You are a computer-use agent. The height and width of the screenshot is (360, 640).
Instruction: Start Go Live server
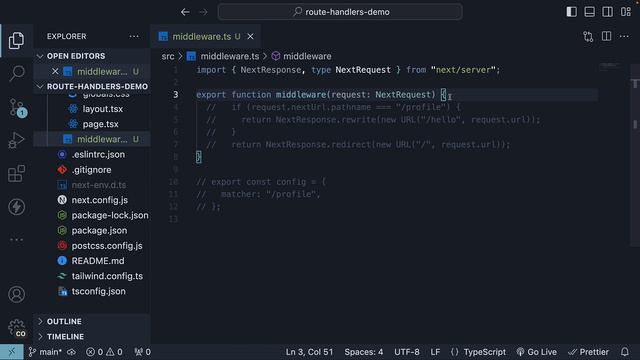point(536,352)
